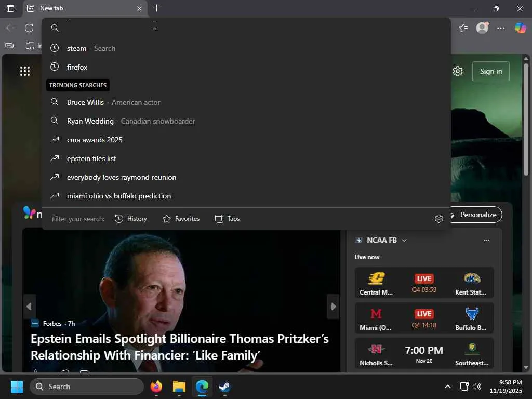
Task: Open the Settings and more ellipsis menu
Action: pyautogui.click(x=500, y=28)
